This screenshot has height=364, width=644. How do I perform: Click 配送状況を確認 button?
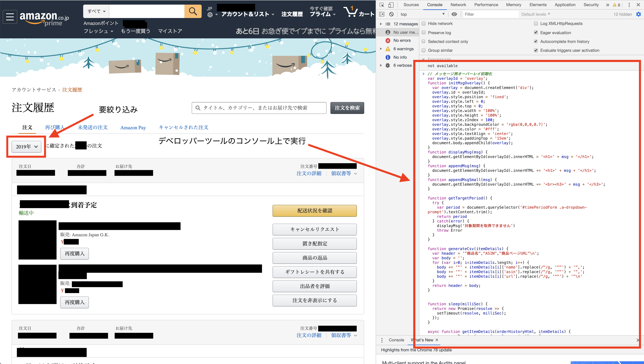pos(315,211)
